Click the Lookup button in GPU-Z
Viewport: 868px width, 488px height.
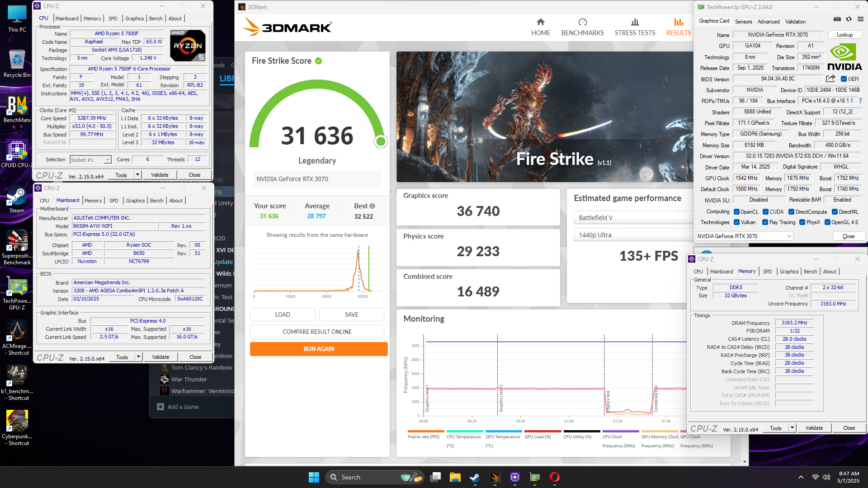[844, 35]
